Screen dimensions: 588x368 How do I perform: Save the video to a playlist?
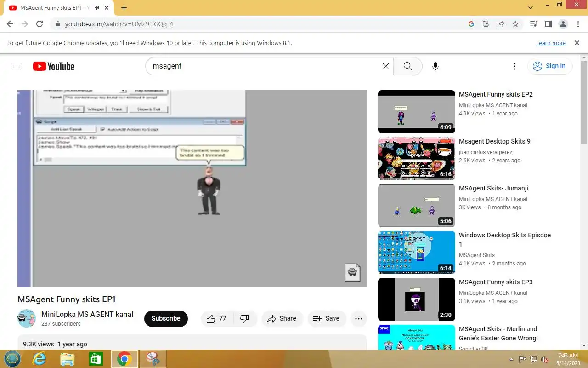pos(327,318)
